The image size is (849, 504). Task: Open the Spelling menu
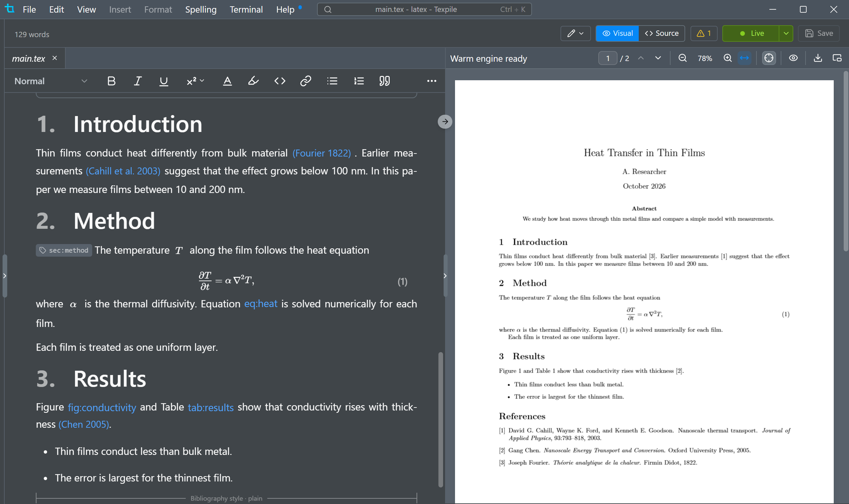tap(201, 10)
